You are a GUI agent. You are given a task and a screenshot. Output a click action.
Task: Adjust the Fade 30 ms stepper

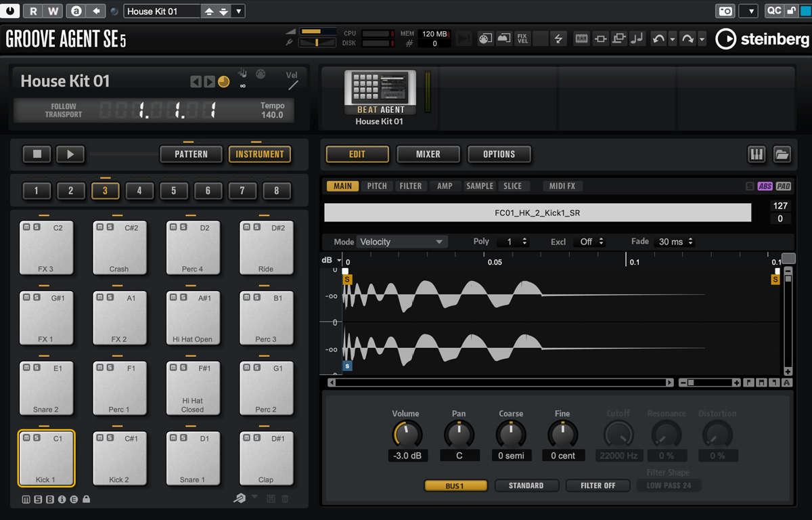[690, 242]
